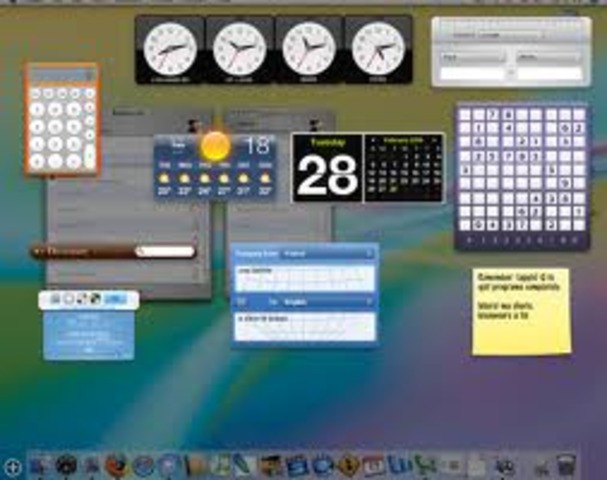Open the Translate To language dropdown
607x480 pixels.
[328, 302]
